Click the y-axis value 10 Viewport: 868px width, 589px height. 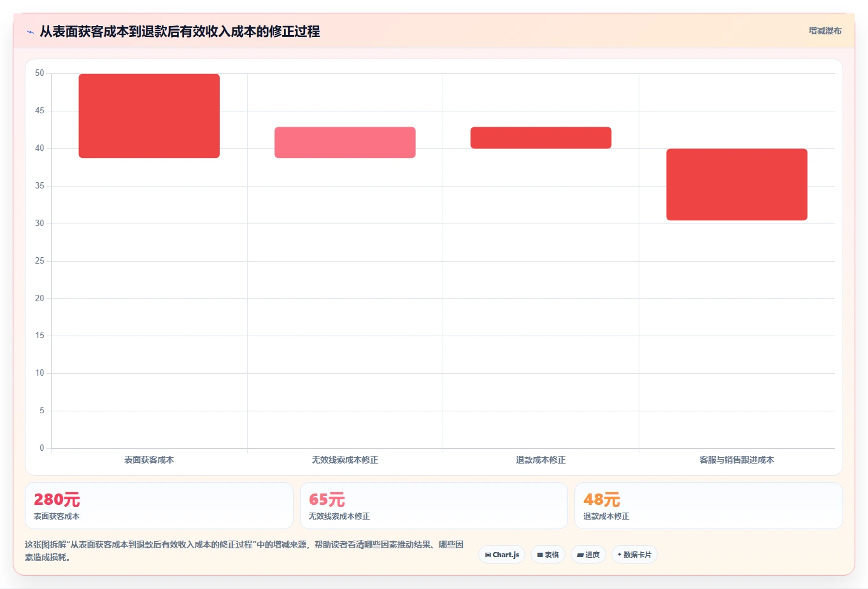[39, 373]
